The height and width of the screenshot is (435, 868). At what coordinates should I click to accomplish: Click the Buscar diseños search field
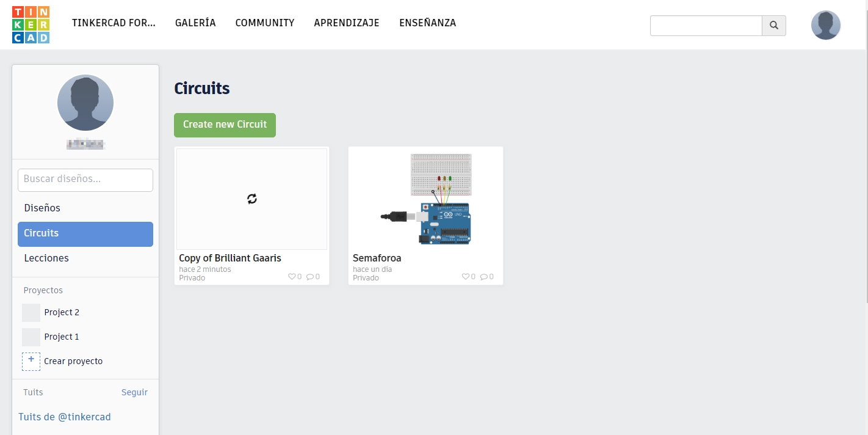tap(85, 180)
